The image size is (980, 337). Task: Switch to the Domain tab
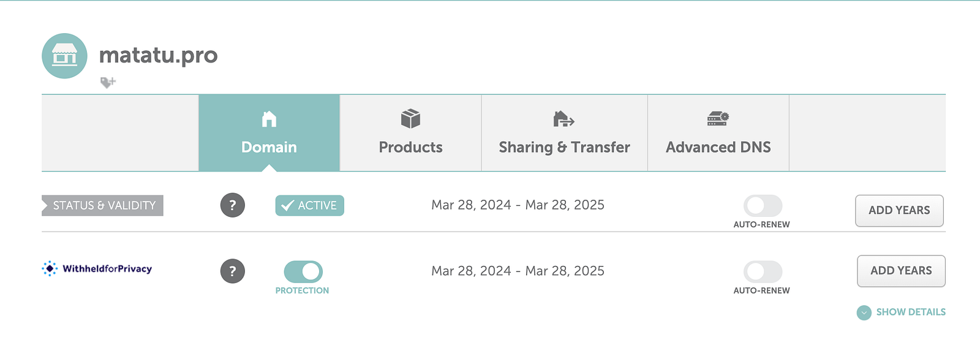269,133
